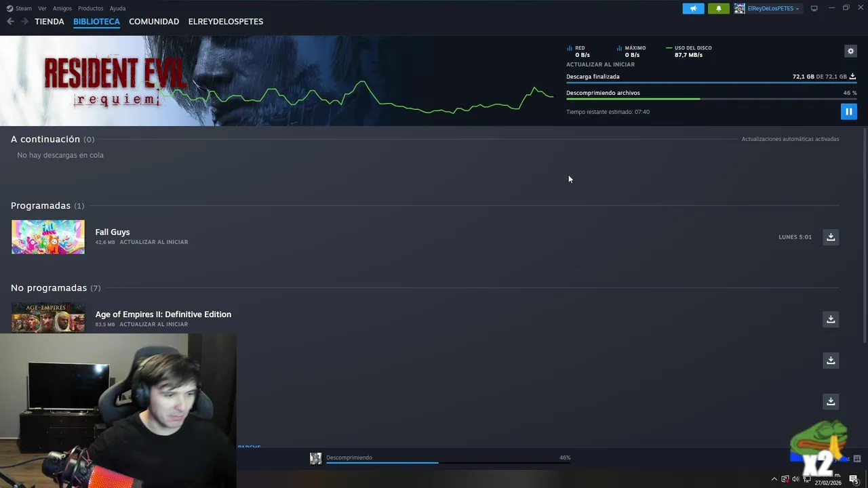Go forward with the right arrow
The image size is (868, 488).
(24, 22)
